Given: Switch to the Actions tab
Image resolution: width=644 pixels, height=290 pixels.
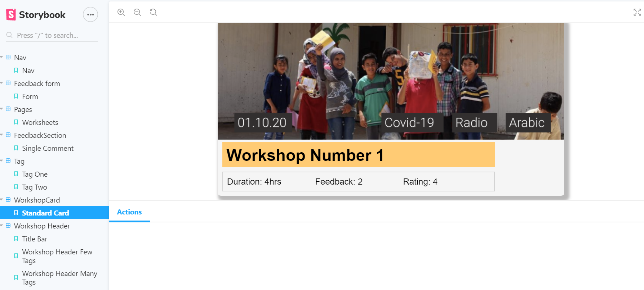Looking at the screenshot, I should point(129,212).
